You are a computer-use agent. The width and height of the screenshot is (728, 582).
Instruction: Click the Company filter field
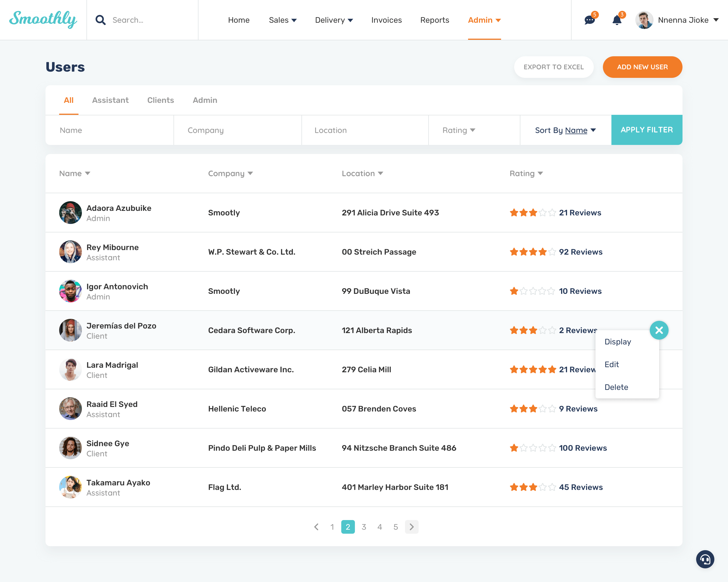237,130
